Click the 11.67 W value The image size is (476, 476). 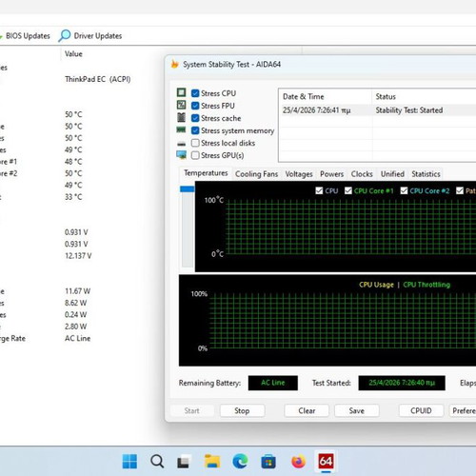[77, 291]
